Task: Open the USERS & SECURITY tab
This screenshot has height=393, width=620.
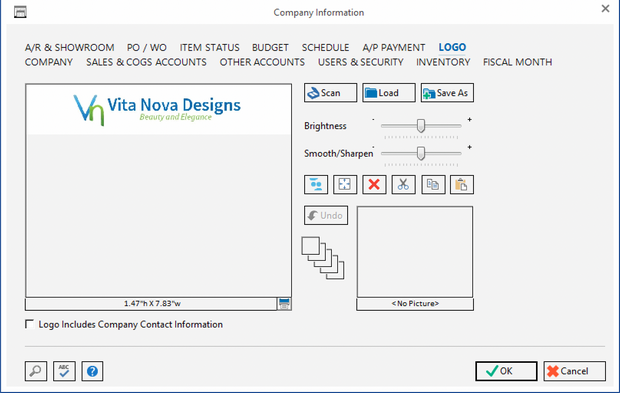Action: 361,62
